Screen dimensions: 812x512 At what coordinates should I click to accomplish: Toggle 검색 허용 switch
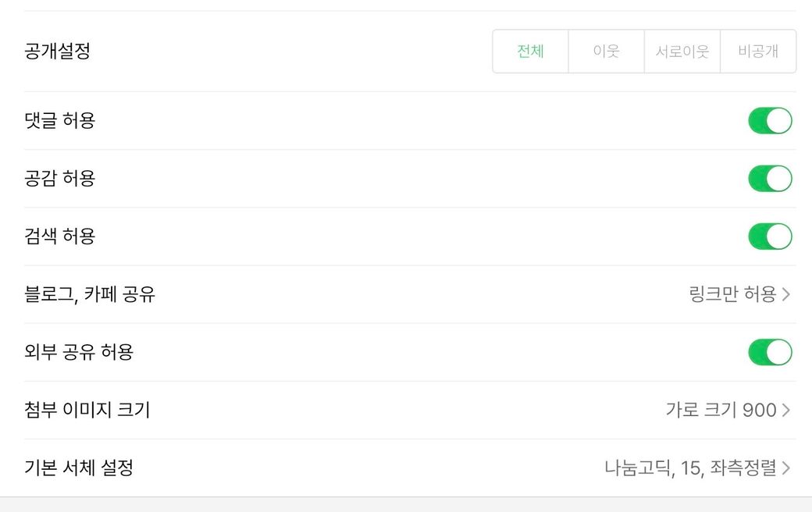770,236
